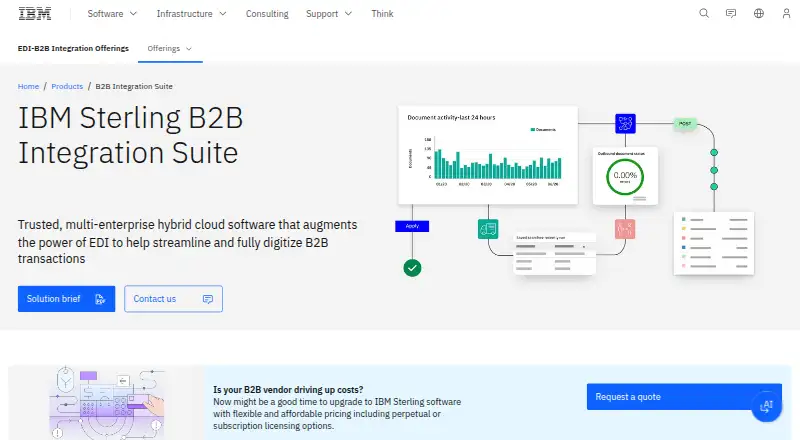
Task: Select the B2B vendor illustration thumbnail
Action: pos(106,403)
